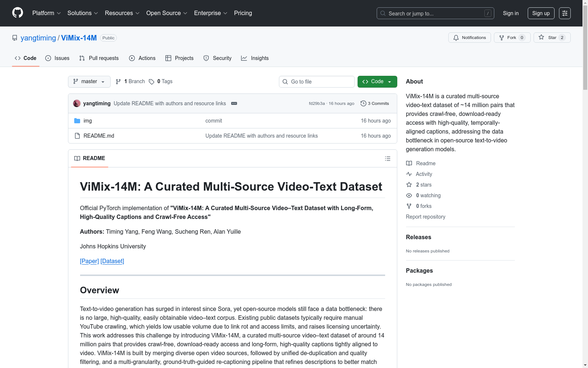Viewport: 588px width, 368px height.
Task: Click the Report repository link
Action: [x=426, y=217]
